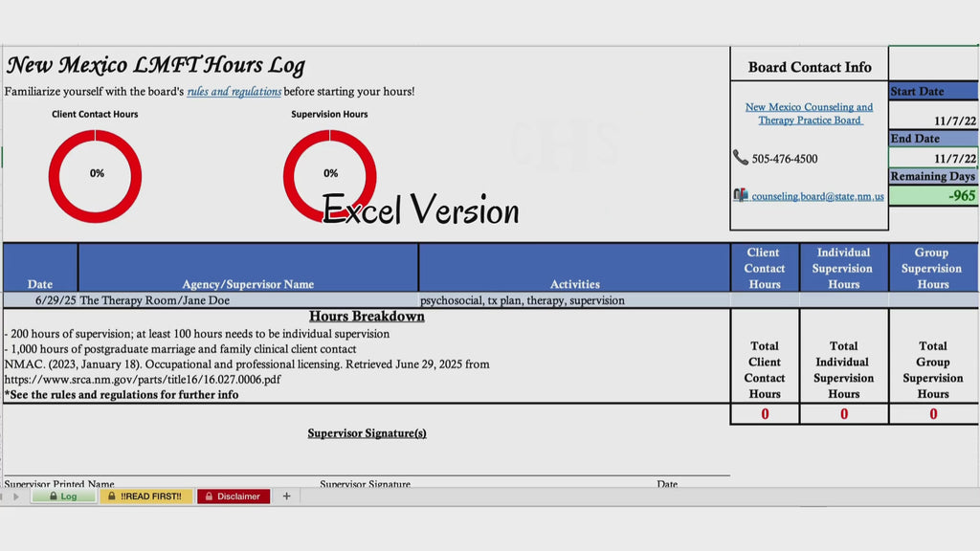Click the Hours Breakdown heading

pos(367,316)
